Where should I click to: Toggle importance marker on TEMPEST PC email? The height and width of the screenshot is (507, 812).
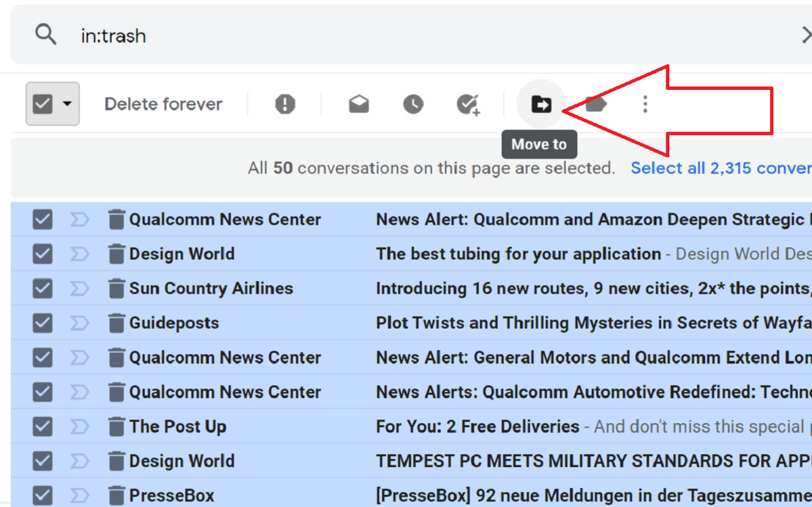tap(79, 461)
